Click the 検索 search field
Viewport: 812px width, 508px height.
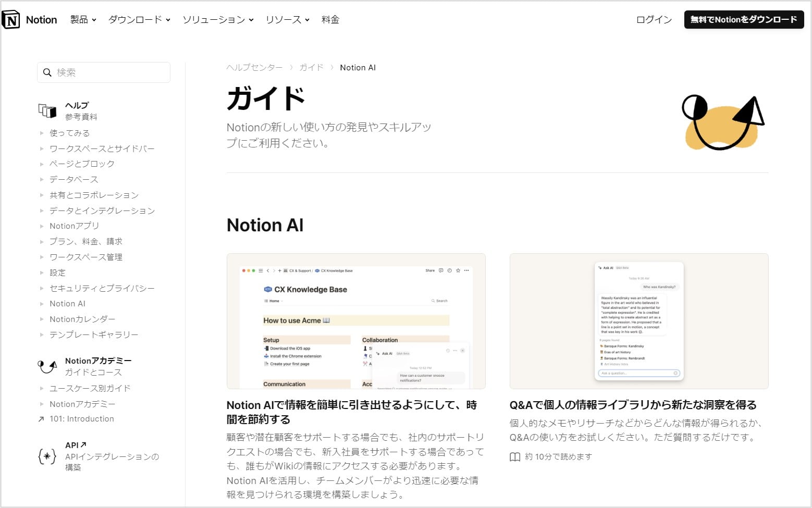click(x=104, y=72)
